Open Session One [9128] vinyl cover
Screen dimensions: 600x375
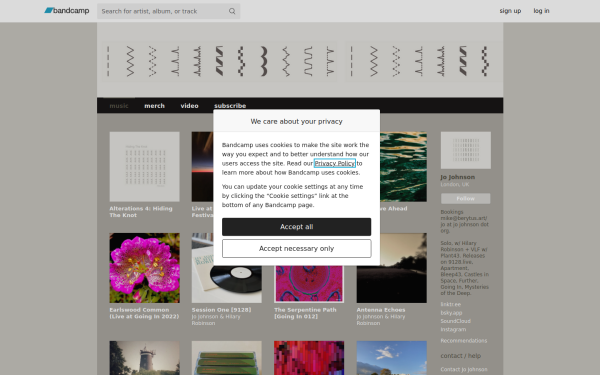[227, 284]
